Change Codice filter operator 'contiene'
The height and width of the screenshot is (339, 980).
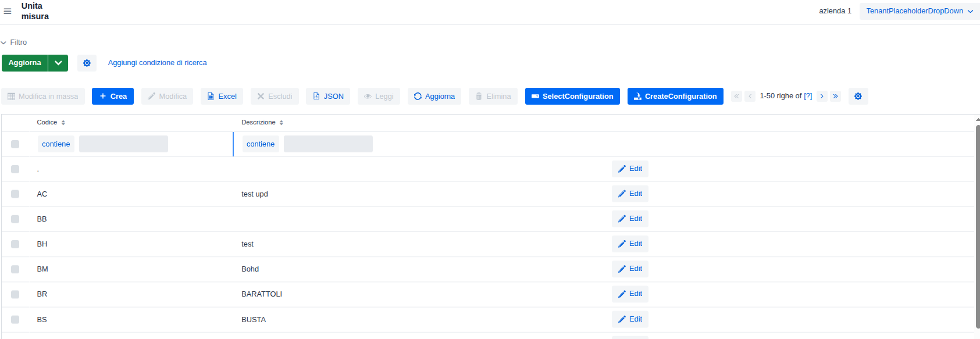coord(56,144)
